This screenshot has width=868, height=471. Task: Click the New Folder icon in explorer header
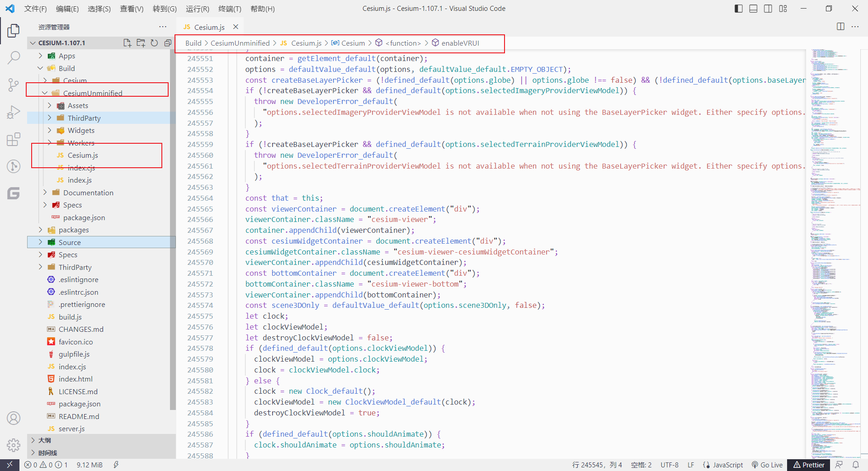pos(141,43)
